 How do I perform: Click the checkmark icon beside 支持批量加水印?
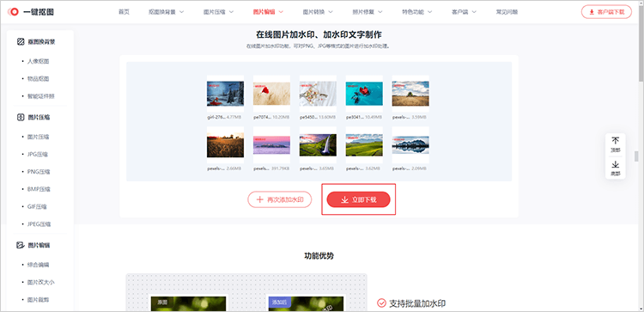pyautogui.click(x=381, y=303)
